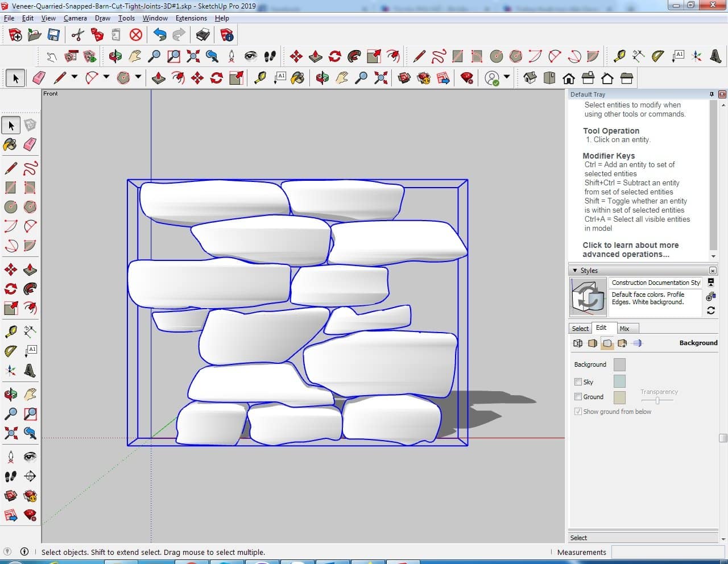Enable the Ground checkbox
This screenshot has width=728, height=564.
coord(578,397)
